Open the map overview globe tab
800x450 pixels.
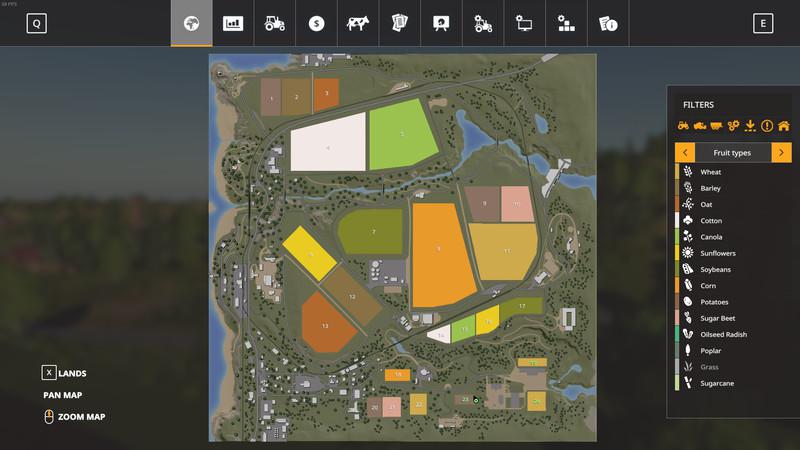pos(191,24)
